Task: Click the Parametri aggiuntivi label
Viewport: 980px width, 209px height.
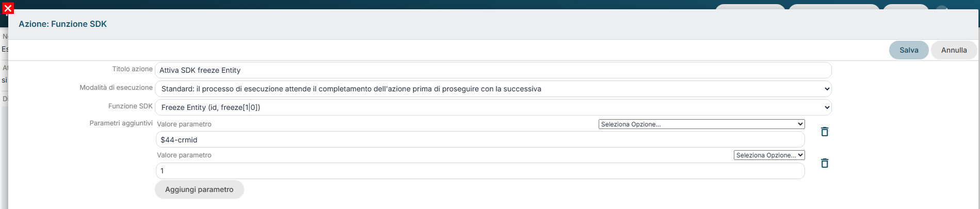Action: (121, 123)
